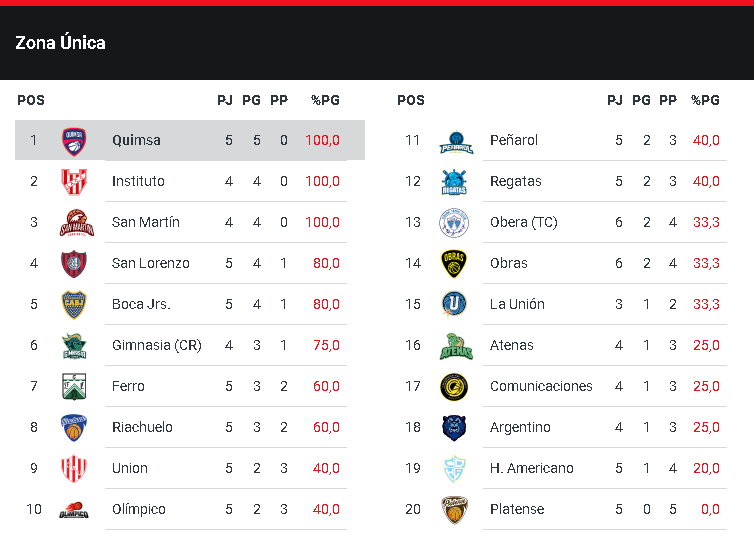Select the Atenas team logo
Image resolution: width=754 pixels, height=538 pixels.
[455, 345]
